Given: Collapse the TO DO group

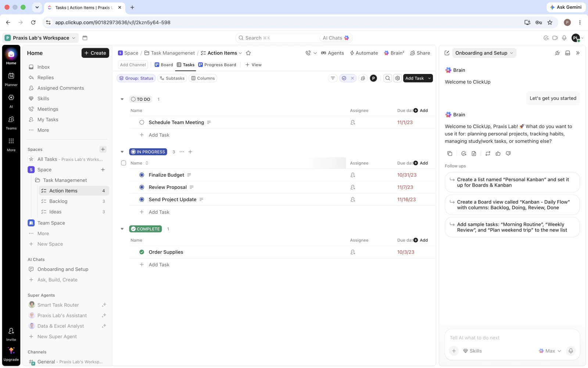Looking at the screenshot, I should (x=122, y=99).
